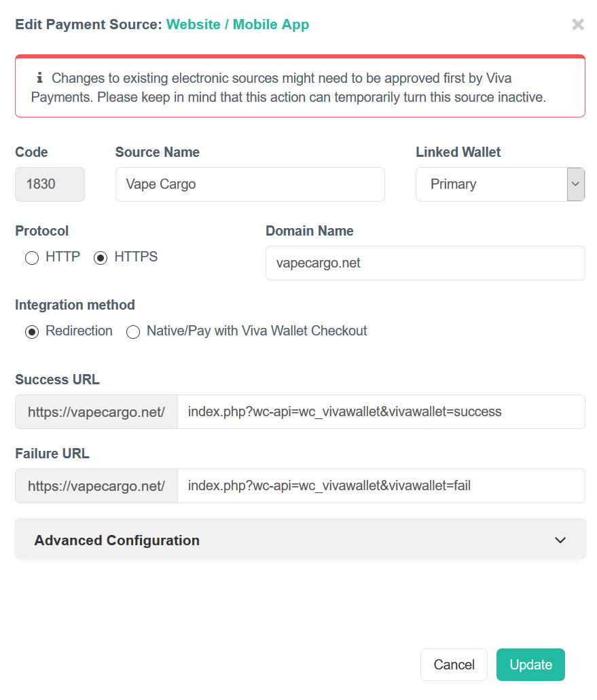Enable Native/Pay with Viva Wallet Checkout
The image size is (597, 700).
(x=133, y=332)
